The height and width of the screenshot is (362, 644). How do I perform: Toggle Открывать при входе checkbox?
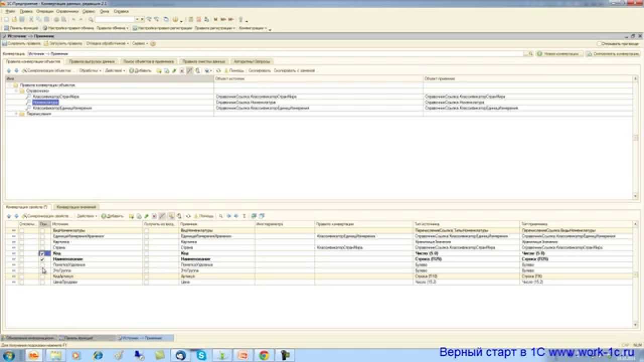coord(599,44)
